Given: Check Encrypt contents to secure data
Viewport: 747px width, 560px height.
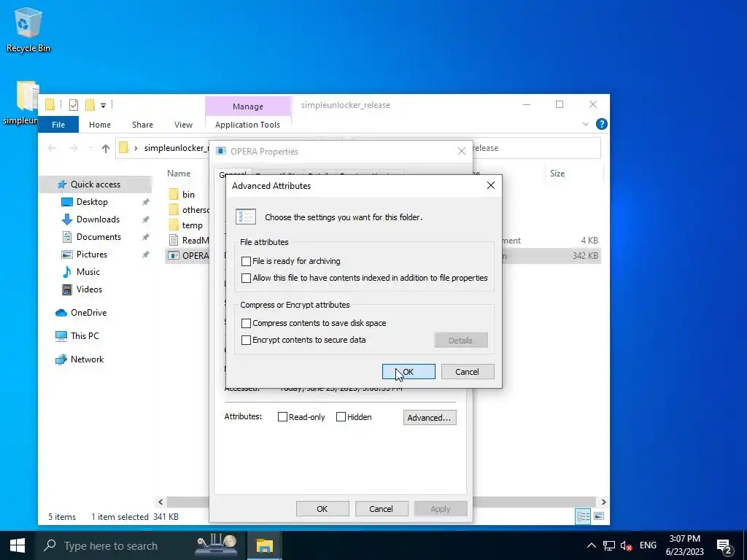Looking at the screenshot, I should pyautogui.click(x=246, y=340).
